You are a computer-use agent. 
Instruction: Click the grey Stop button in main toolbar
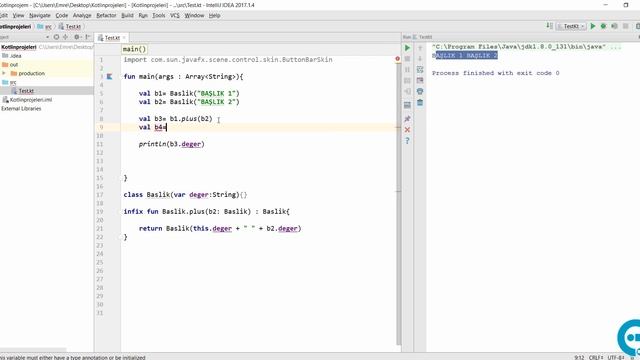(625, 26)
